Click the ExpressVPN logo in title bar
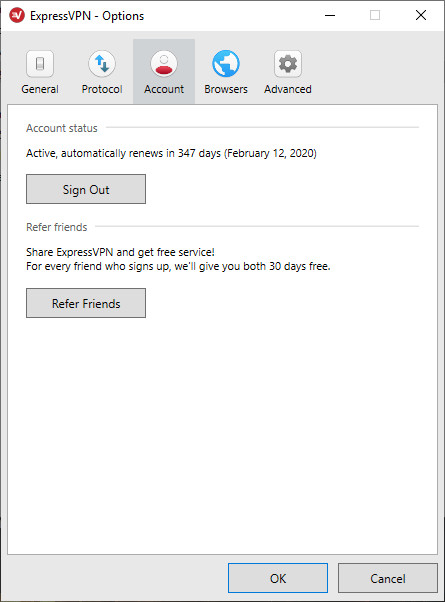The image size is (445, 602). [x=17, y=16]
